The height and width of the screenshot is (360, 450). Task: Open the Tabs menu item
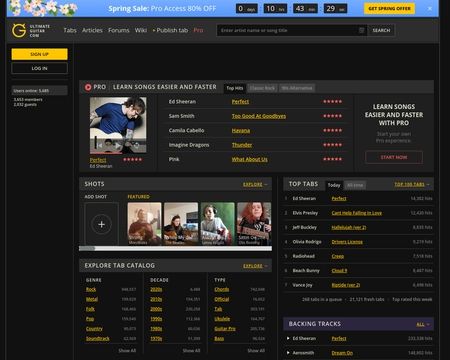(70, 30)
